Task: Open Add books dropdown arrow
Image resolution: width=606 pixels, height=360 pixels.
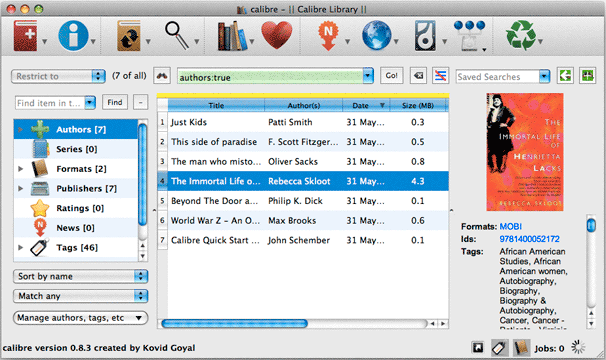Action: (44, 41)
